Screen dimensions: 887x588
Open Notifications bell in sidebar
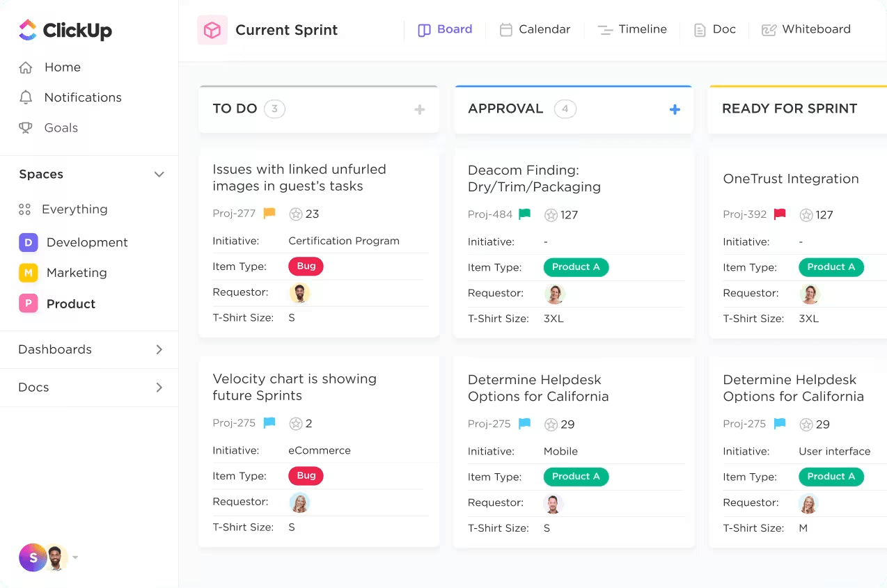[26, 97]
